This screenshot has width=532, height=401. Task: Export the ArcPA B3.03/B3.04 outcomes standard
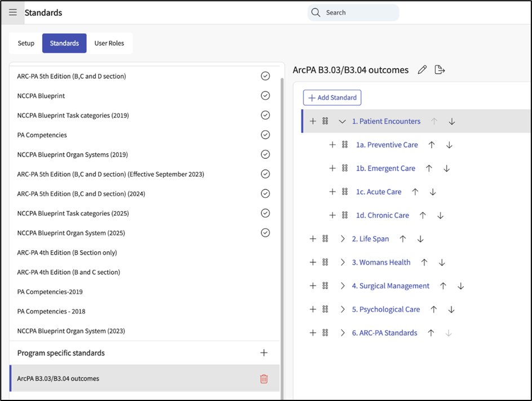(x=440, y=70)
